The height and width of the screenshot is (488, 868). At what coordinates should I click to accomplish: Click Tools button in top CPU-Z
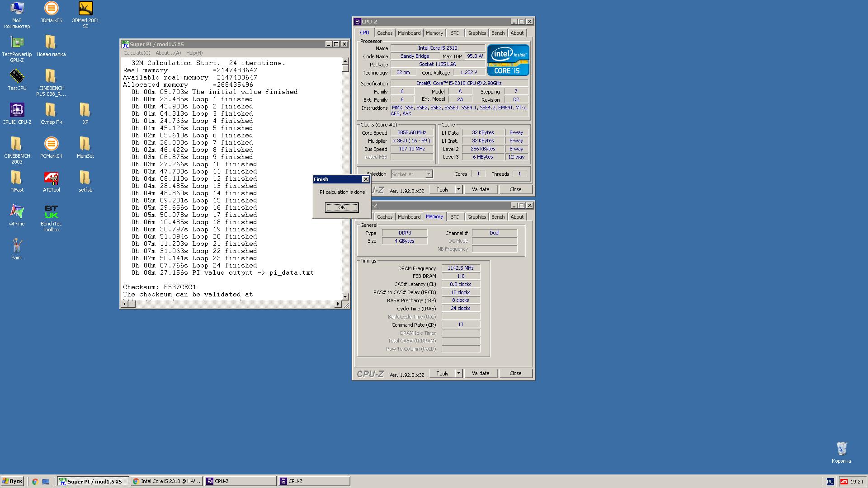pyautogui.click(x=442, y=189)
